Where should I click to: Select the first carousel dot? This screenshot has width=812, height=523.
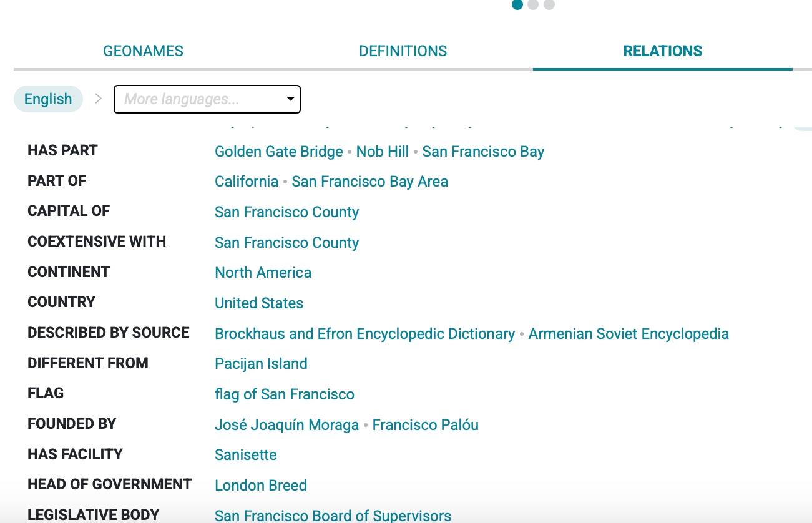pyautogui.click(x=517, y=5)
